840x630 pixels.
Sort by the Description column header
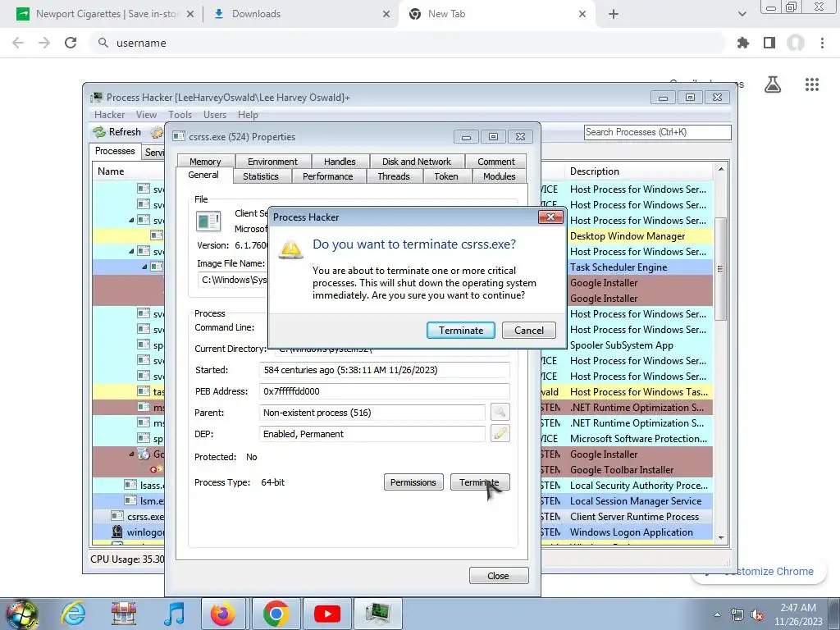(x=639, y=171)
